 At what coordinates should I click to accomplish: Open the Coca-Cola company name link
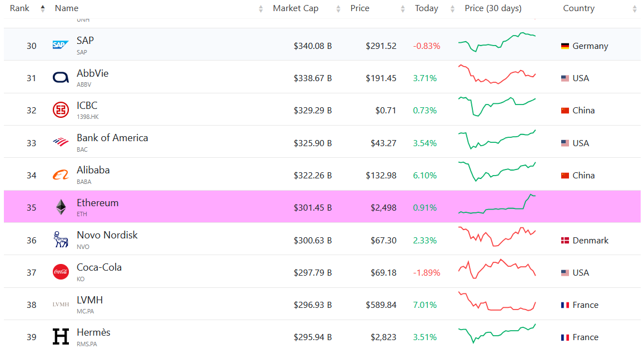[99, 267]
